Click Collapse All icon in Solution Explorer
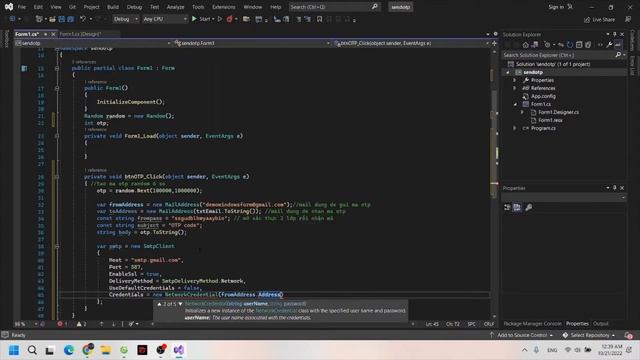Screen dimensions: 640x360 click(579, 45)
